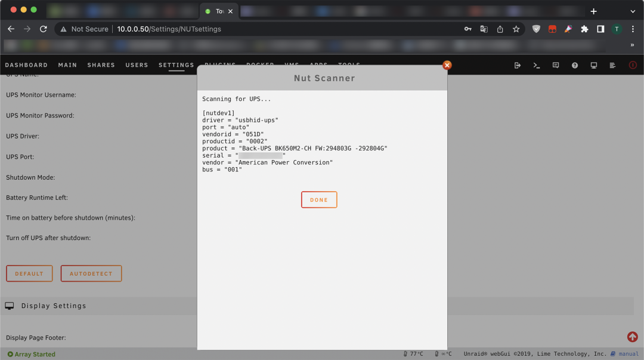Click the shield extension icon
The image size is (644, 360).
pyautogui.click(x=537, y=29)
